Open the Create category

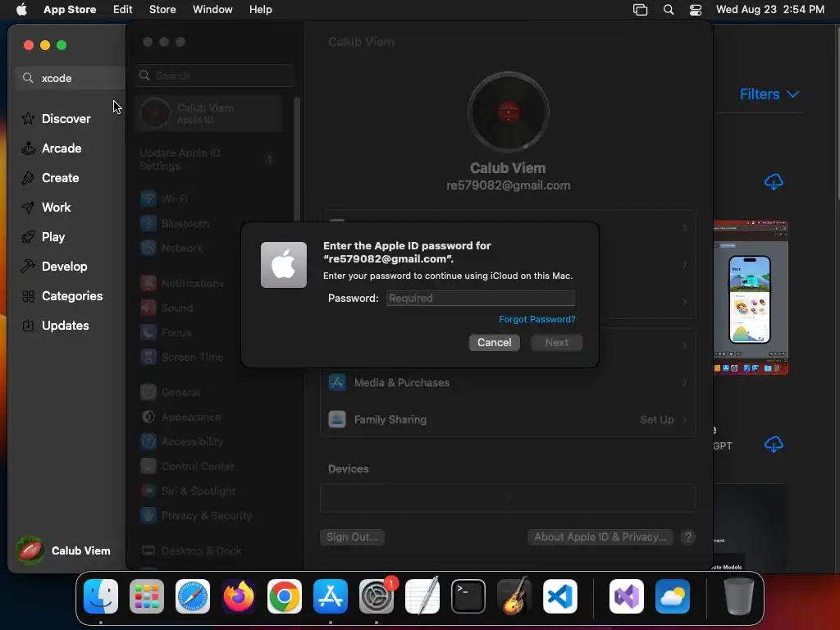(x=50, y=178)
